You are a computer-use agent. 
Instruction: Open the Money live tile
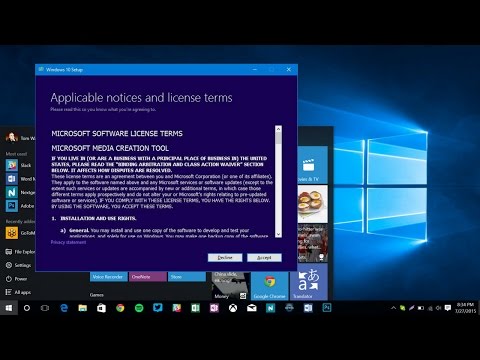coord(231,286)
